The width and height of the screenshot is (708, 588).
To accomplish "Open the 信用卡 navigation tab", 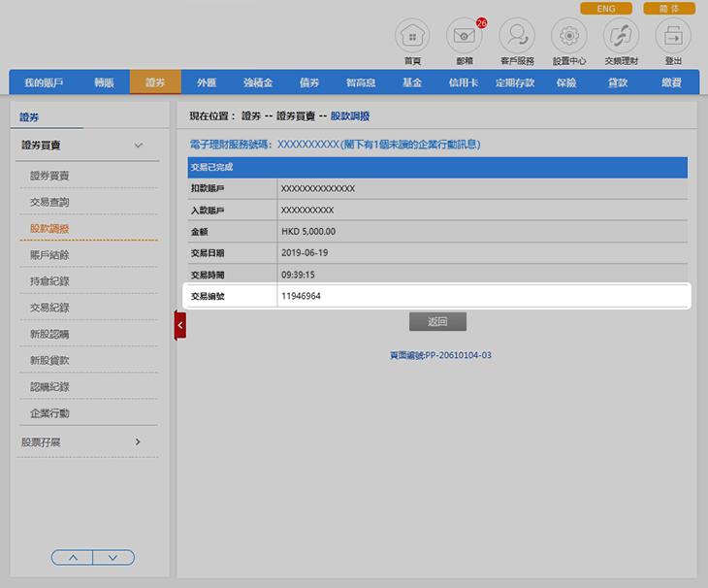I will coord(464,82).
